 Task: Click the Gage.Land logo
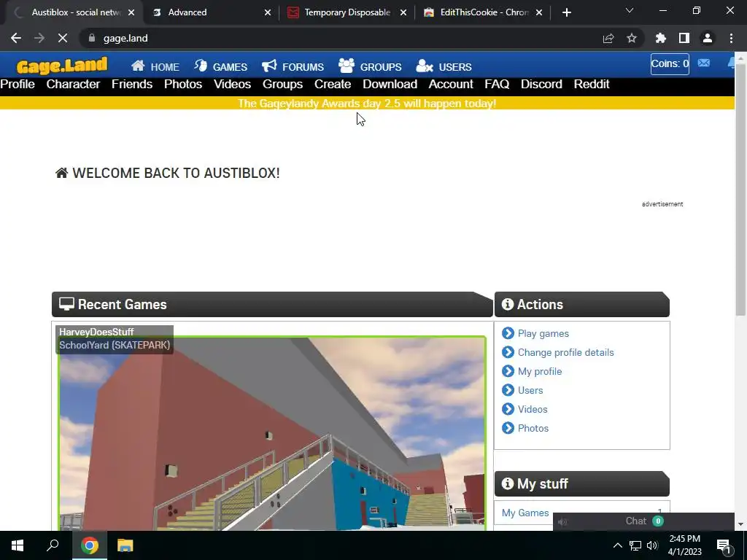62,66
